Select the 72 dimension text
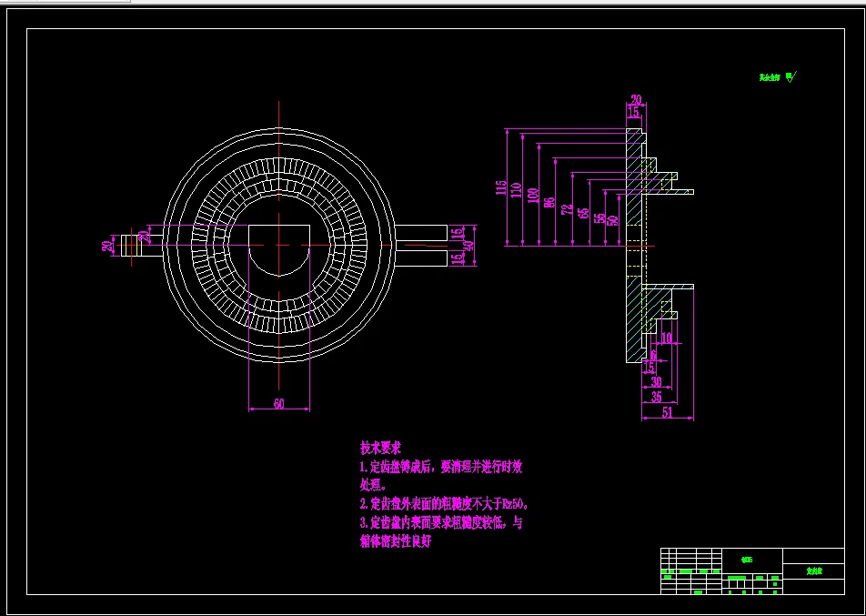The width and height of the screenshot is (866, 616). (x=568, y=209)
